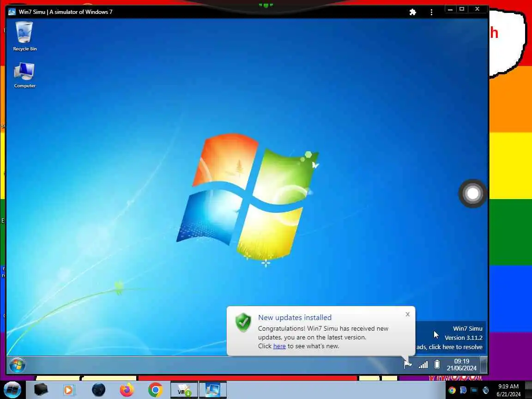Click the 'New updates installed' heading
The image size is (532, 399).
(x=295, y=318)
